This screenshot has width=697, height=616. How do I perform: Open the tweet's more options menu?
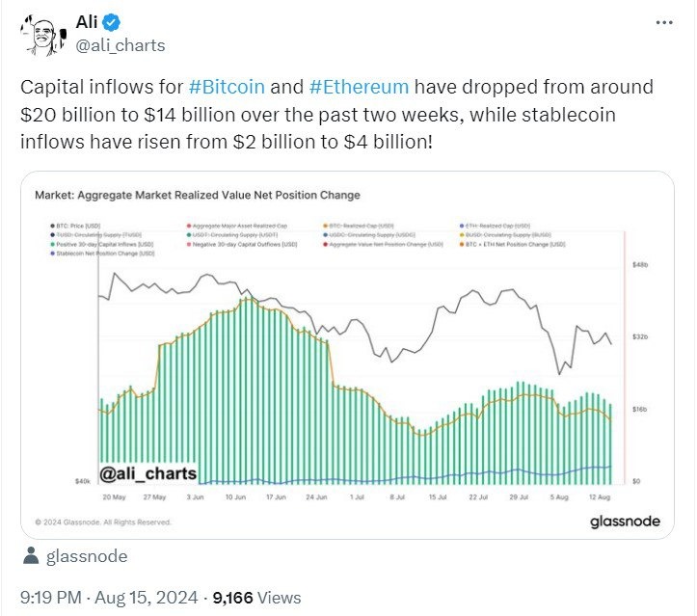664,23
